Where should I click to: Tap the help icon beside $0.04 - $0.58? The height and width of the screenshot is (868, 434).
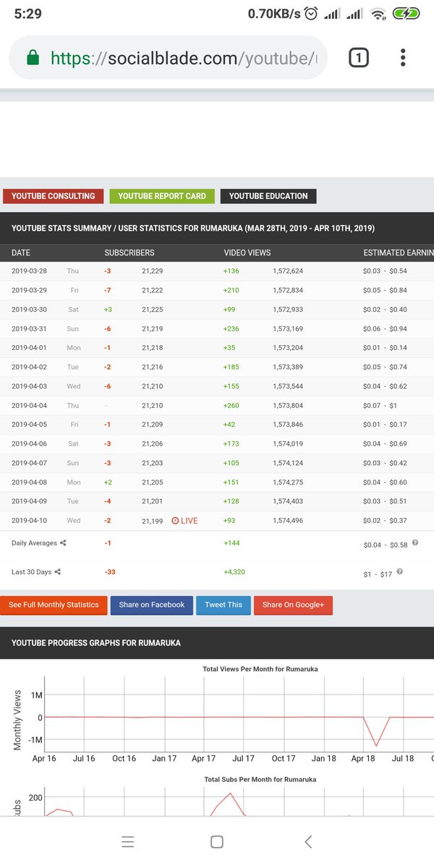pos(414,543)
